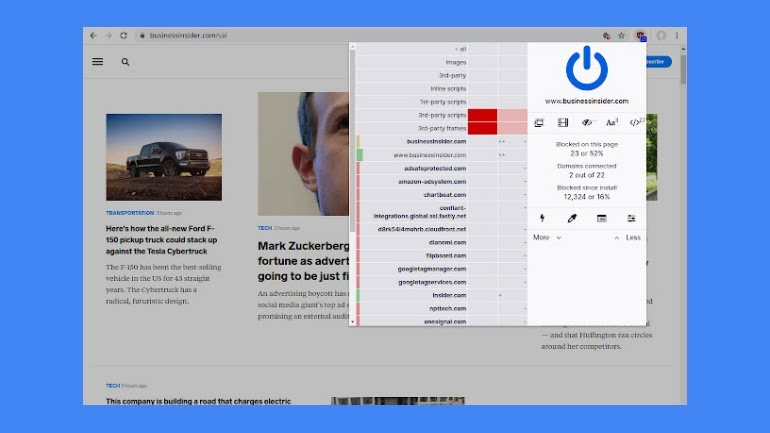The height and width of the screenshot is (433, 770).
Task: Open the TRANSPORTATION category link
Action: coord(130,213)
